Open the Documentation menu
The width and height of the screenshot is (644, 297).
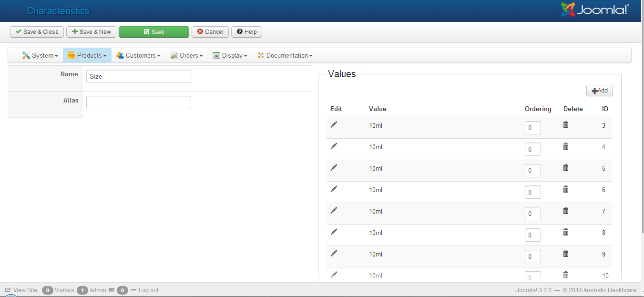click(285, 55)
